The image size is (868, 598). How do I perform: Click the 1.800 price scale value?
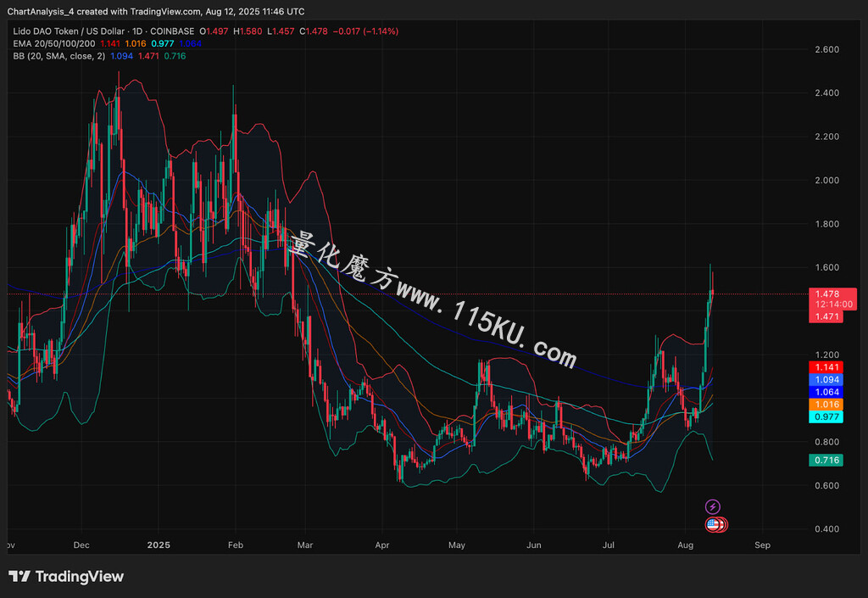(x=827, y=224)
